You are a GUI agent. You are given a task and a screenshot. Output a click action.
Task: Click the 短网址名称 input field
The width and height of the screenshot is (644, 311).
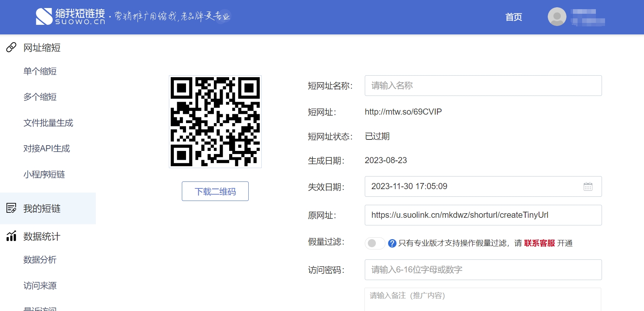483,86
